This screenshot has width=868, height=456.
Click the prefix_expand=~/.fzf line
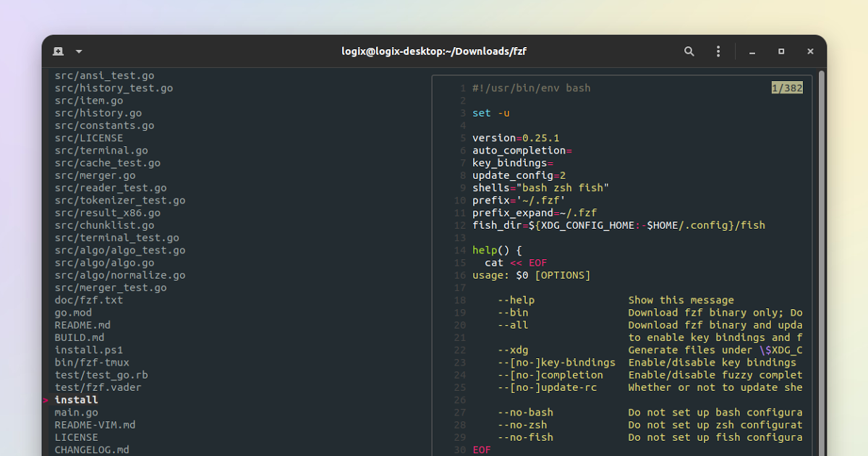point(535,213)
